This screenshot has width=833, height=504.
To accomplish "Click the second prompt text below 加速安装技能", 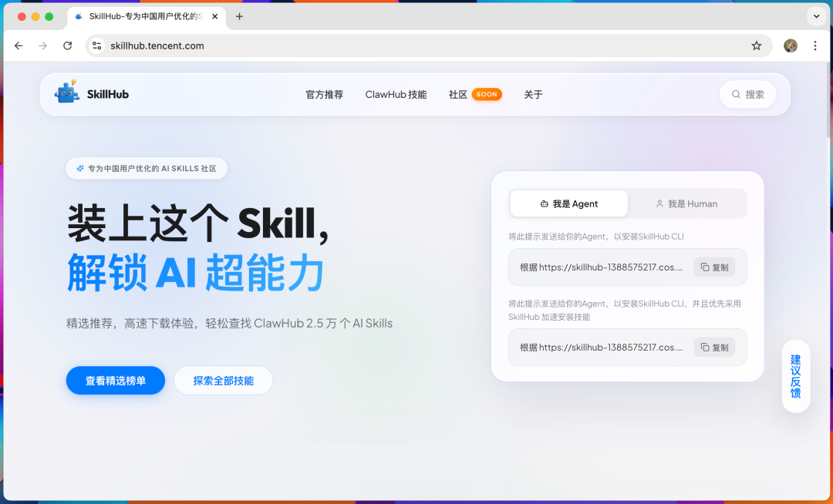I will pyautogui.click(x=601, y=348).
